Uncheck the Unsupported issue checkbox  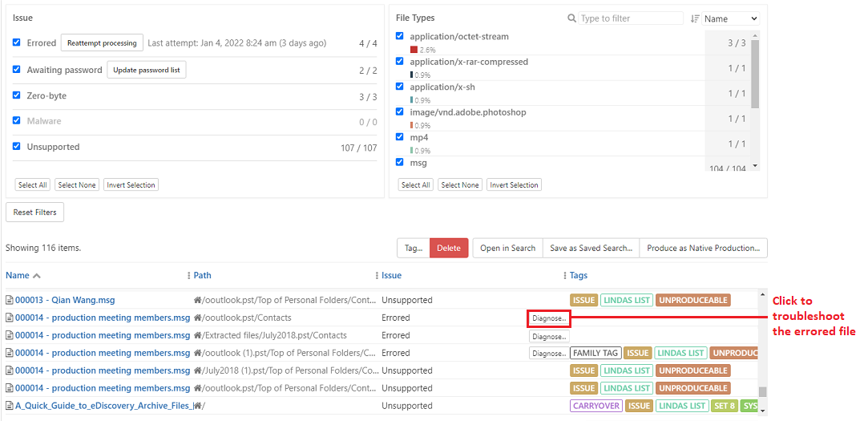(17, 146)
